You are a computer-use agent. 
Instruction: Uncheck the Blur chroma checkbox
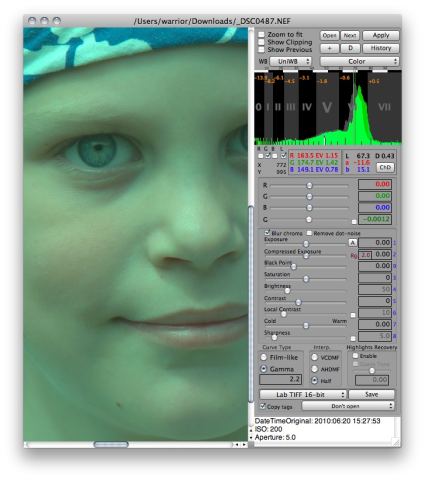click(267, 233)
